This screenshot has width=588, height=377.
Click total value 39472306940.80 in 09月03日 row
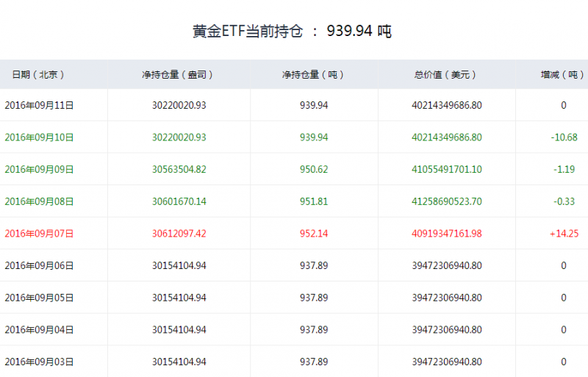pyautogui.click(x=447, y=362)
